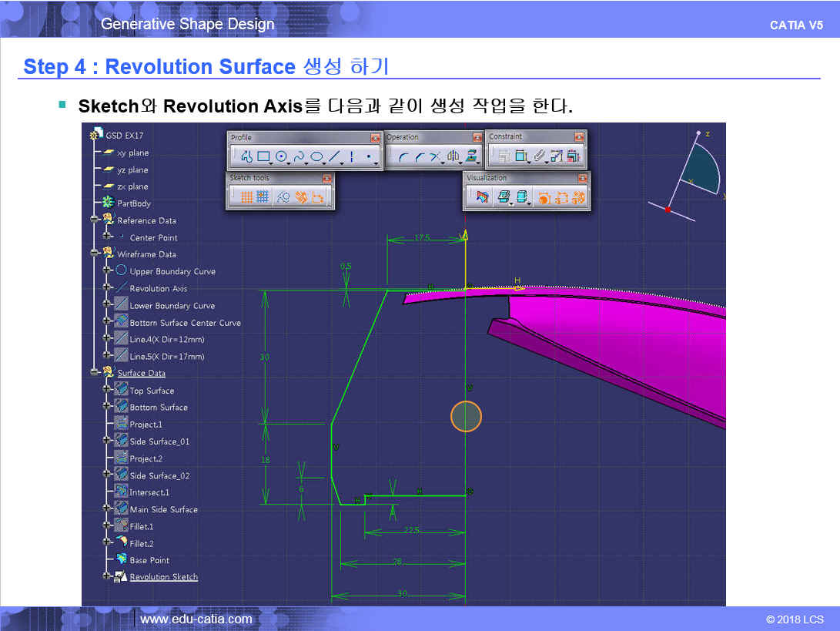
Task: Click the orange circle on the axis
Action: (466, 416)
